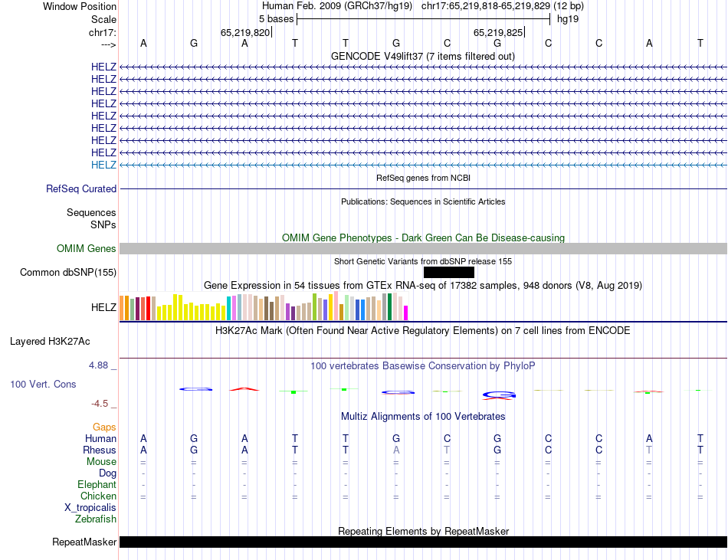This screenshot has width=728, height=560.
Task: Select the black RepeatMasker element bar
Action: [423, 542]
